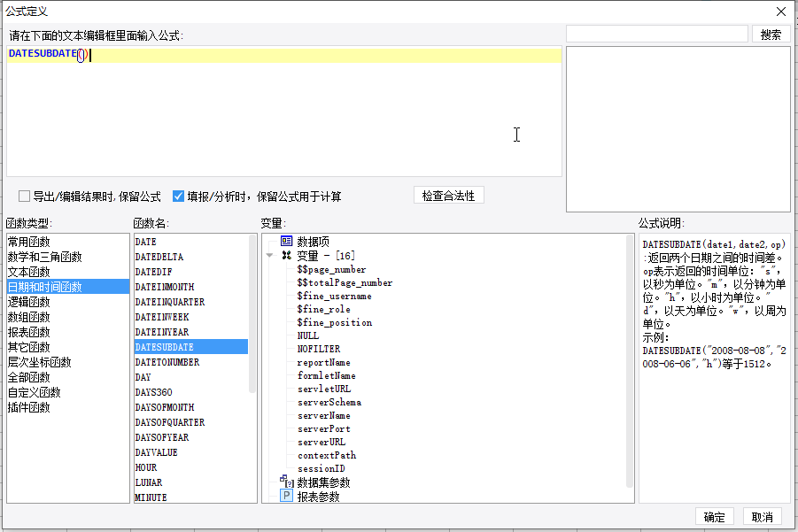
Task: Select the HOUR function
Action: [190, 467]
